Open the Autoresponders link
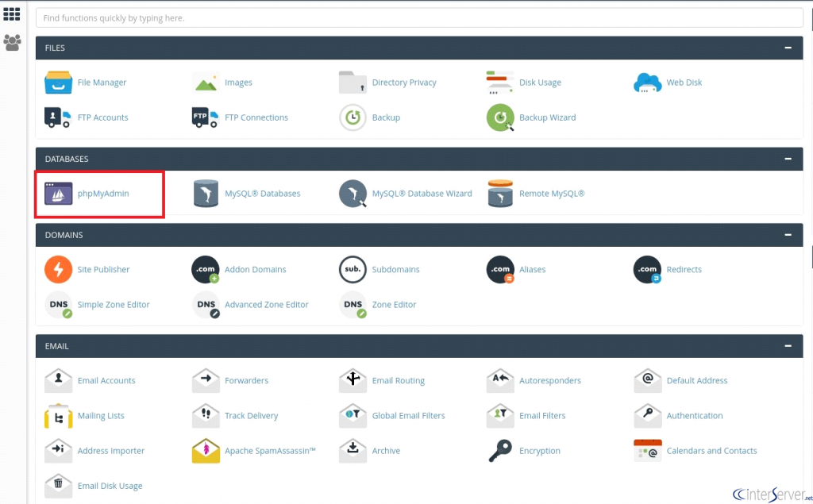The height and width of the screenshot is (504, 813). click(550, 381)
